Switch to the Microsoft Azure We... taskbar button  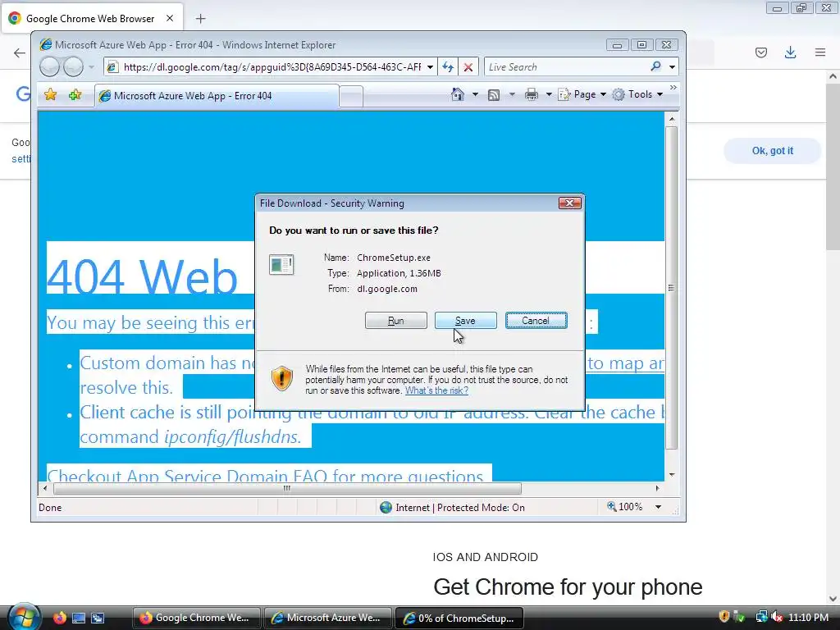click(x=328, y=618)
